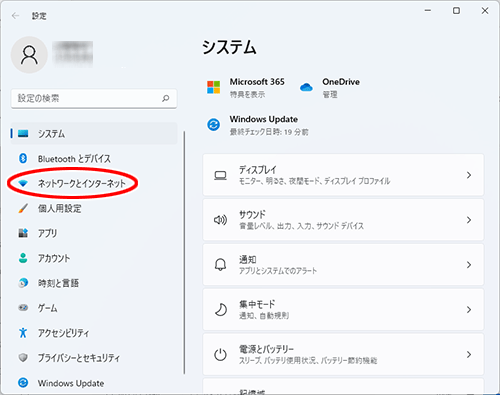Select システム in the sidebar
The height and width of the screenshot is (395, 500).
coord(94,134)
